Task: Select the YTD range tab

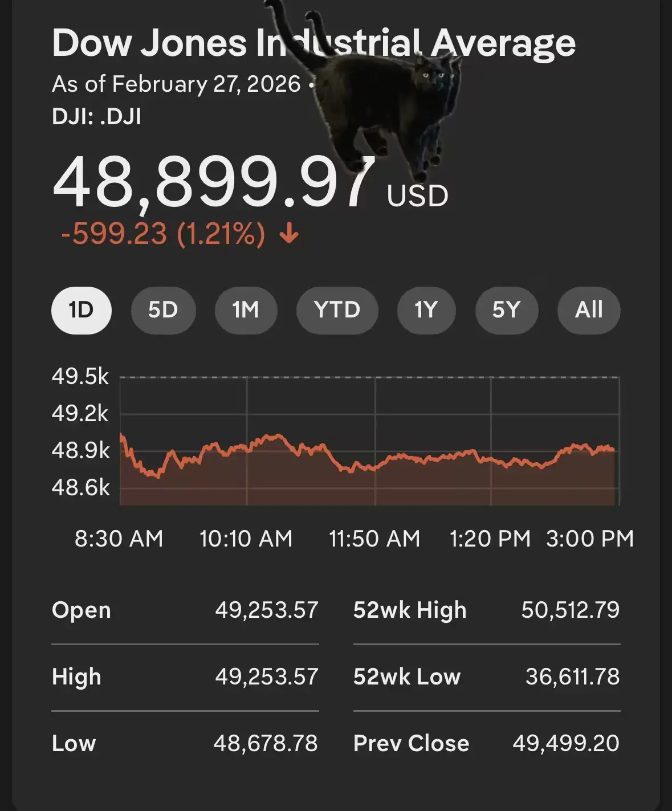Action: pyautogui.click(x=337, y=311)
